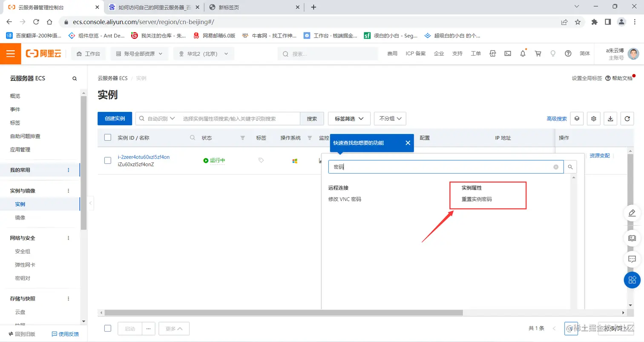Click the 创建实例 button
The width and height of the screenshot is (644, 342).
click(x=115, y=119)
